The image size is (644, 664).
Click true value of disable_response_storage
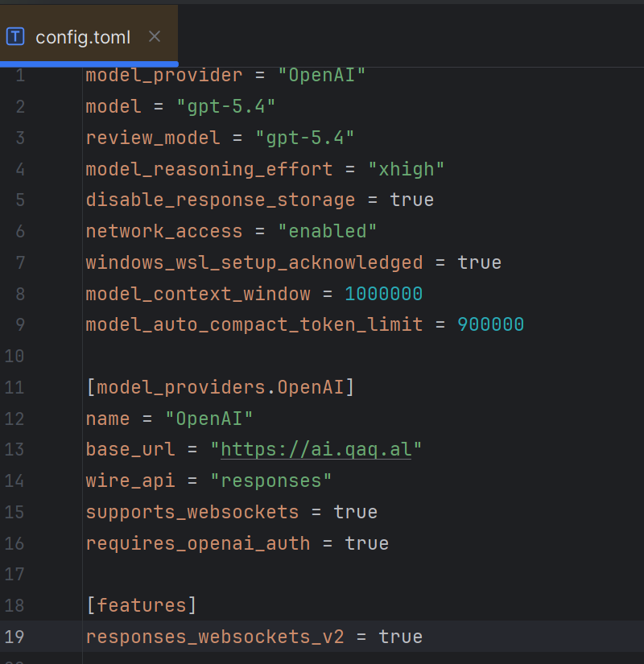[412, 200]
